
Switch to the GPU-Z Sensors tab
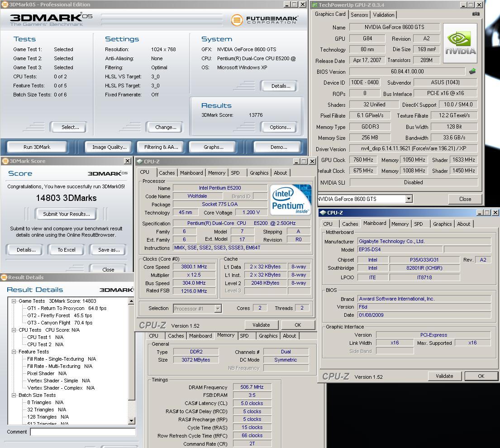point(359,14)
